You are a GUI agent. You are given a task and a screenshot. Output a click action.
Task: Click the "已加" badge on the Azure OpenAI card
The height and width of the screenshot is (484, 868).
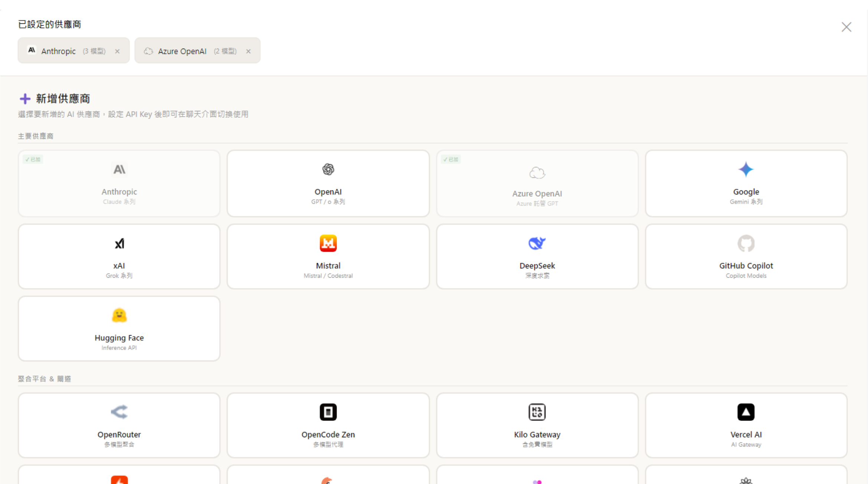point(451,160)
